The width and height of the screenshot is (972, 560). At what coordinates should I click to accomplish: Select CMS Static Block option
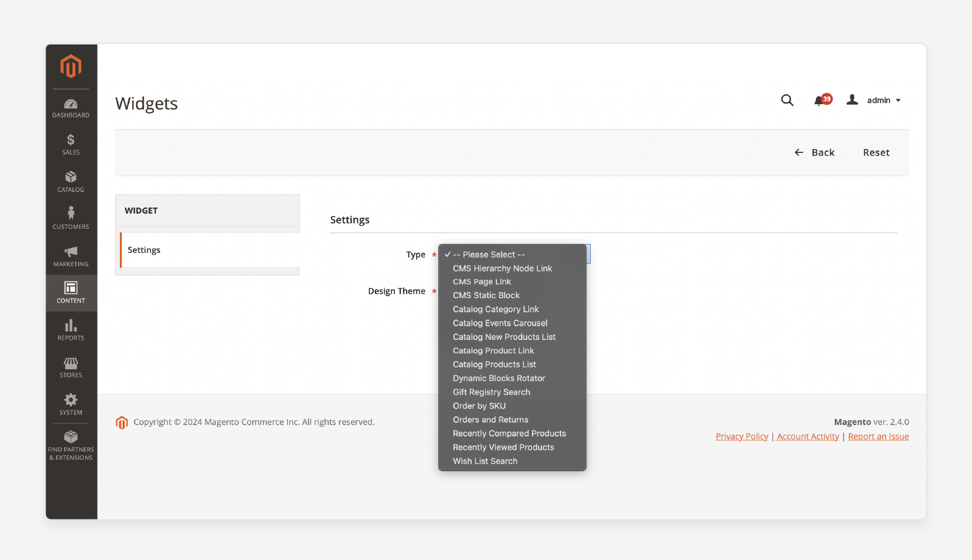(x=512, y=295)
